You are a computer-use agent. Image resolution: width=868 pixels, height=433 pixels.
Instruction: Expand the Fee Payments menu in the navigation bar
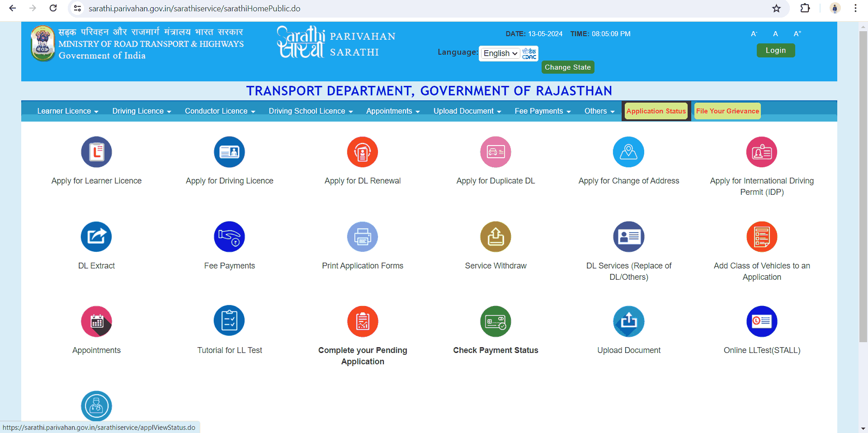click(x=542, y=111)
